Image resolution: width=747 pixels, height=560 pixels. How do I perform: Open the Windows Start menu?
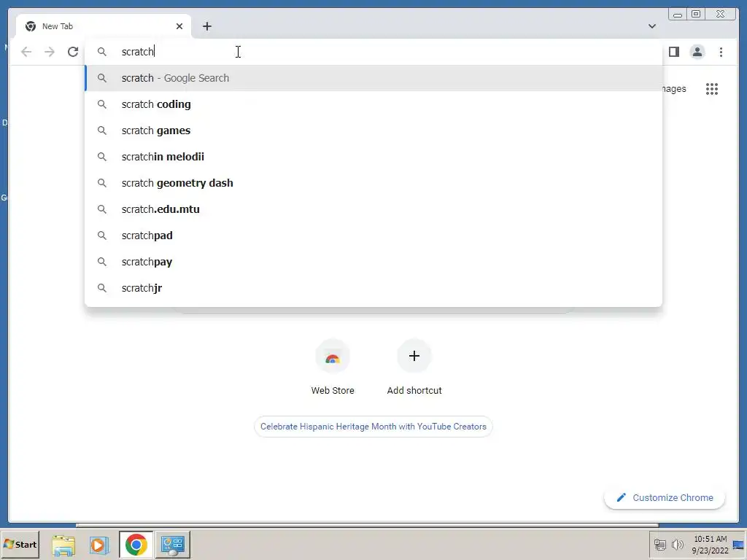pyautogui.click(x=20, y=544)
